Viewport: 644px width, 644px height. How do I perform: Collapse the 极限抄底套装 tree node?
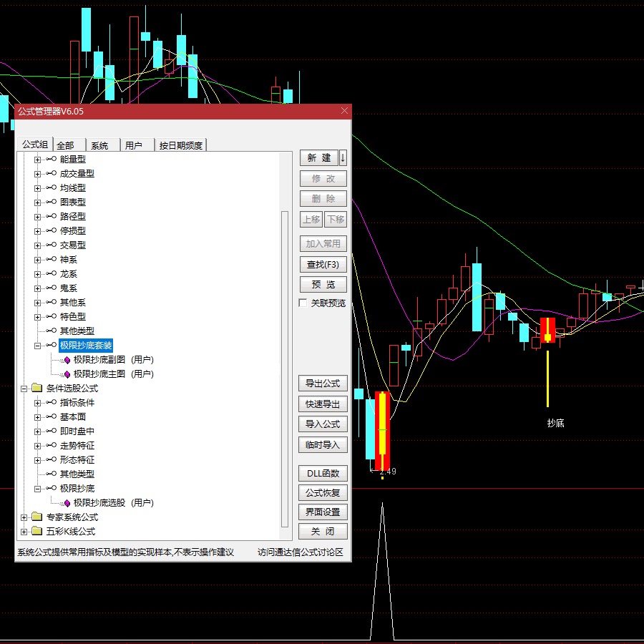(x=37, y=346)
